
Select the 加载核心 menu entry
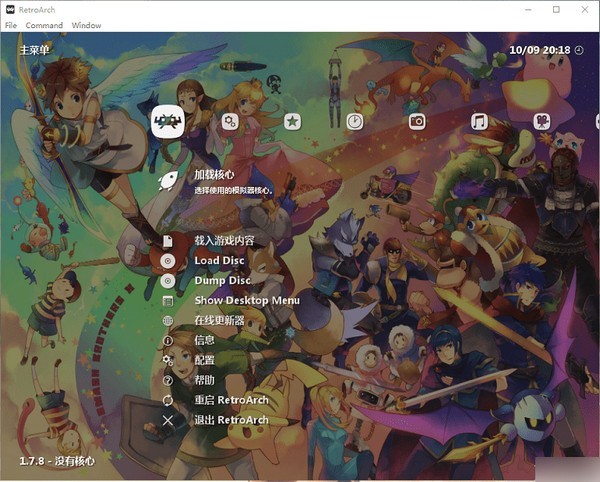coord(214,175)
